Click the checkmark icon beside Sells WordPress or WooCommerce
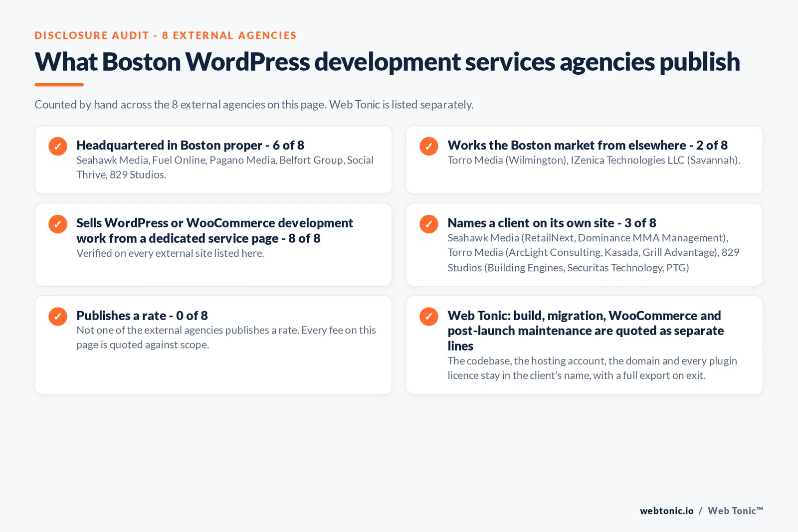798x532 pixels. pyautogui.click(x=58, y=224)
